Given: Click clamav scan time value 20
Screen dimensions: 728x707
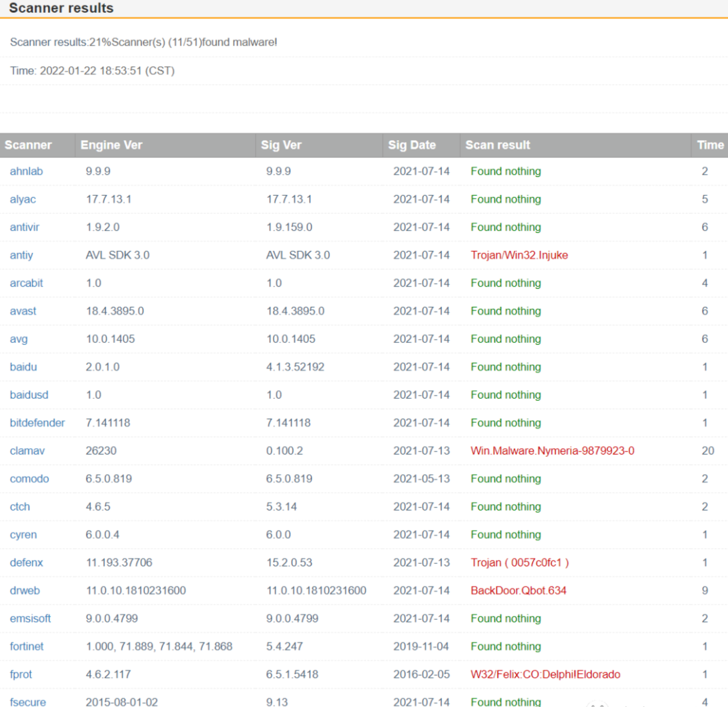Looking at the screenshot, I should (x=708, y=451).
